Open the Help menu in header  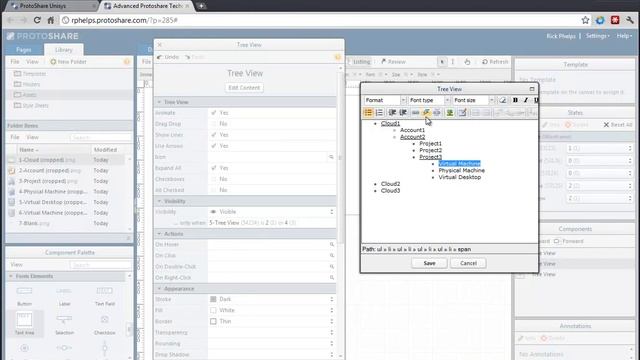[x=624, y=36]
